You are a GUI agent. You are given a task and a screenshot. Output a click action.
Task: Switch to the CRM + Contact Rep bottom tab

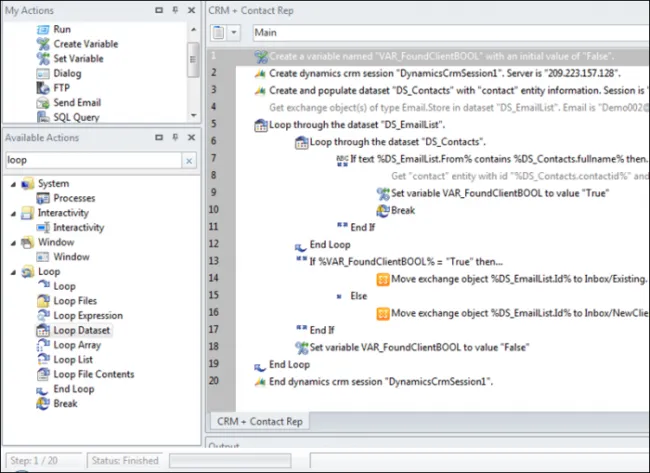tap(260, 421)
